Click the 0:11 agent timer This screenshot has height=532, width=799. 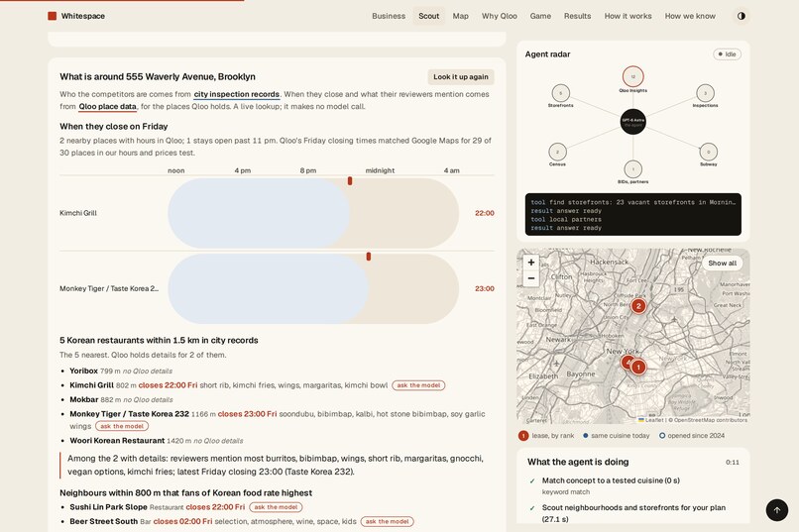[733, 463]
